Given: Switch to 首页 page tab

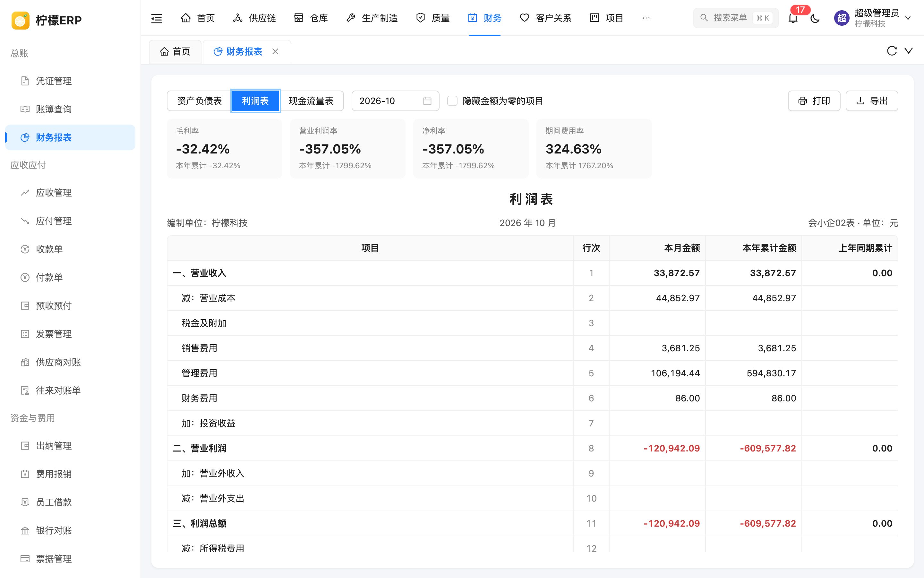Looking at the screenshot, I should point(175,52).
